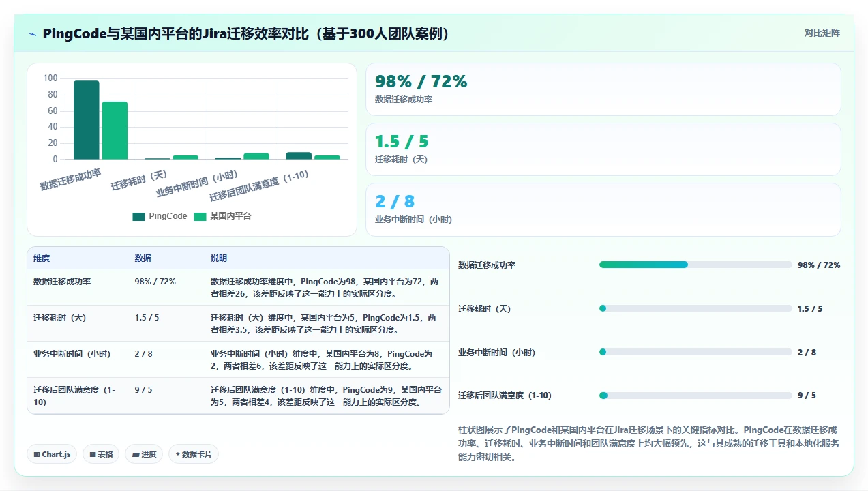Select the 1.5 / 5 迁移耗时 data card

point(603,149)
